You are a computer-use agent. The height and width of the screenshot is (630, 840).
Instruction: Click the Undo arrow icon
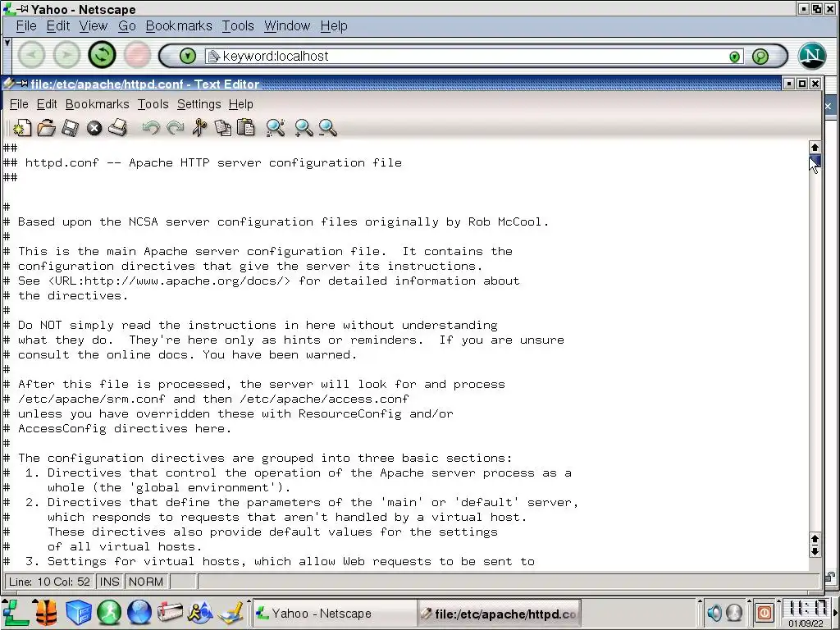151,128
